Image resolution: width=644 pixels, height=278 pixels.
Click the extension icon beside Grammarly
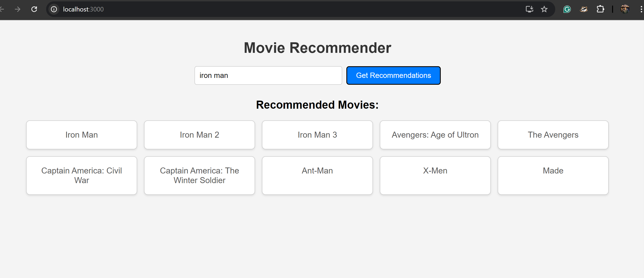coord(583,9)
